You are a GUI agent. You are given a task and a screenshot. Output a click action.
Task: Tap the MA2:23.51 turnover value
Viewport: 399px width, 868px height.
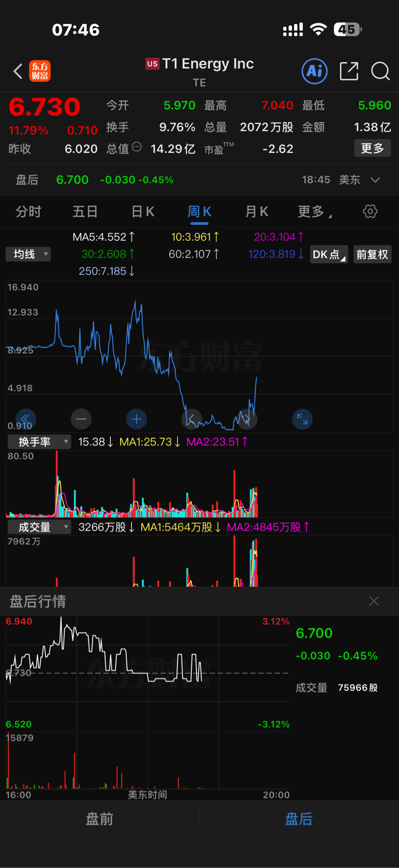click(217, 442)
